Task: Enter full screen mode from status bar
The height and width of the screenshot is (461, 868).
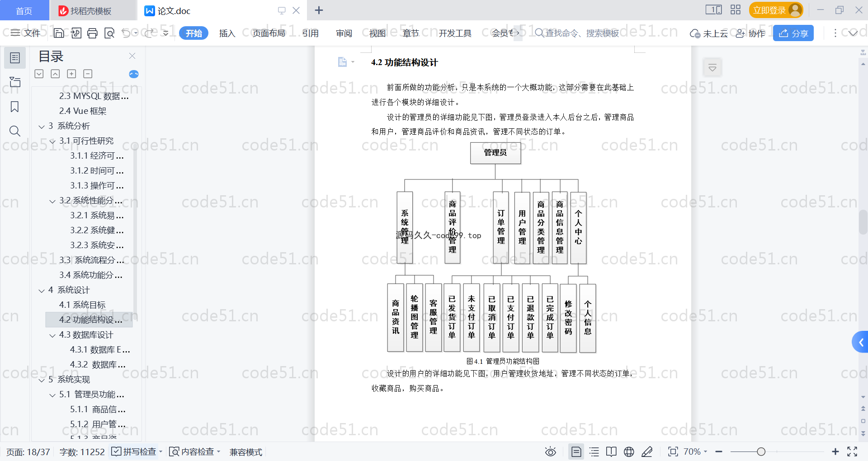Action: [852, 452]
